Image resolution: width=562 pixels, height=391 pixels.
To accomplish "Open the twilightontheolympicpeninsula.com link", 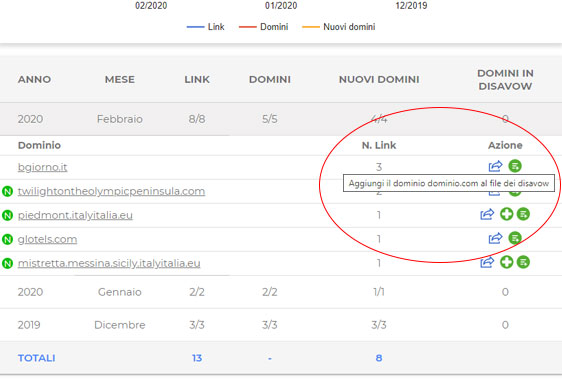I will click(111, 191).
